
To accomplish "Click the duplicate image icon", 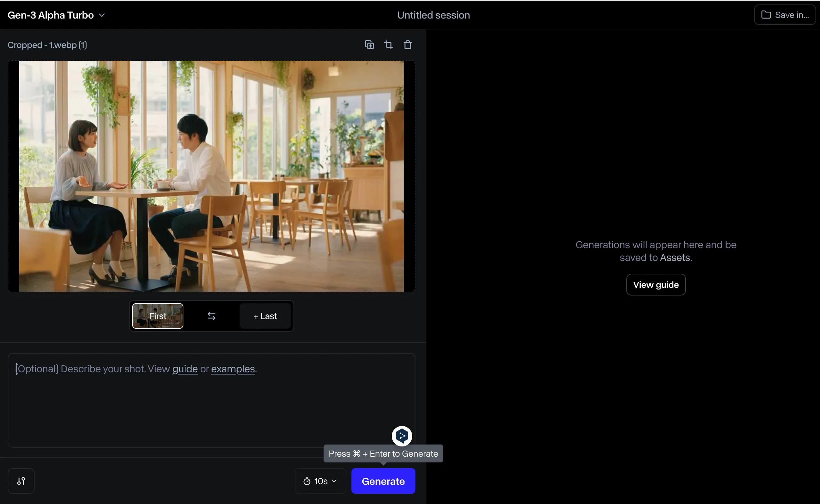I will coord(369,45).
